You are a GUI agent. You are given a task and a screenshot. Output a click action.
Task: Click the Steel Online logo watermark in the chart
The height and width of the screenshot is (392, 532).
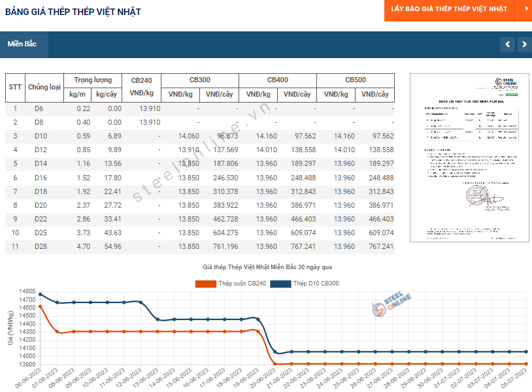[391, 304]
